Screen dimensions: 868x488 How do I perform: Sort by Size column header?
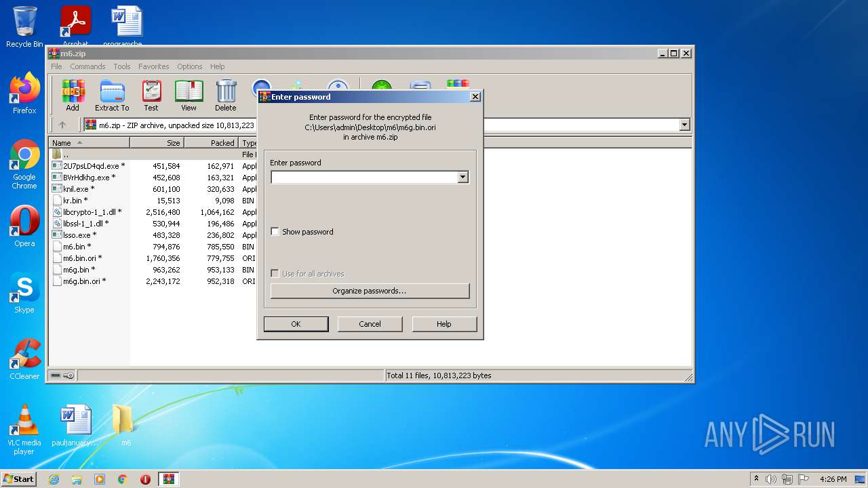coord(157,143)
